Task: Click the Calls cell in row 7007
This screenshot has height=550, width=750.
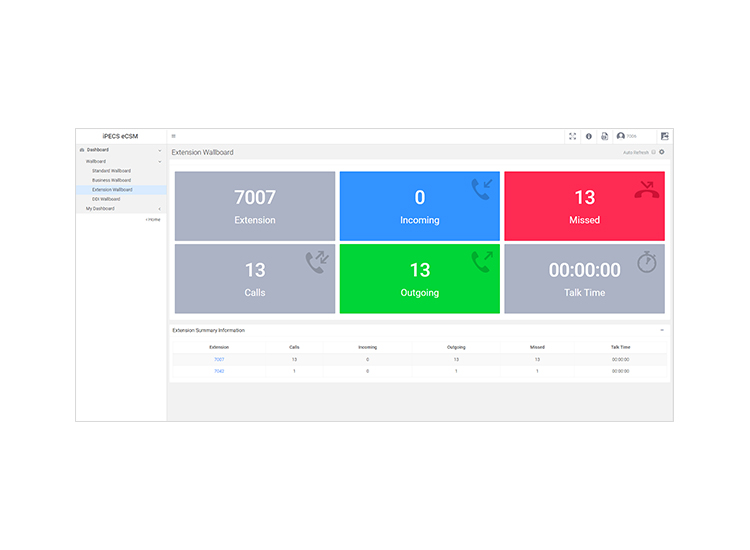Action: point(294,359)
